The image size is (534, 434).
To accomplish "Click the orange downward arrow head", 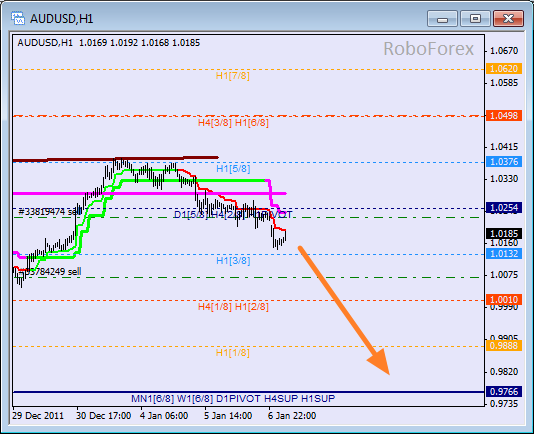I will click(379, 362).
